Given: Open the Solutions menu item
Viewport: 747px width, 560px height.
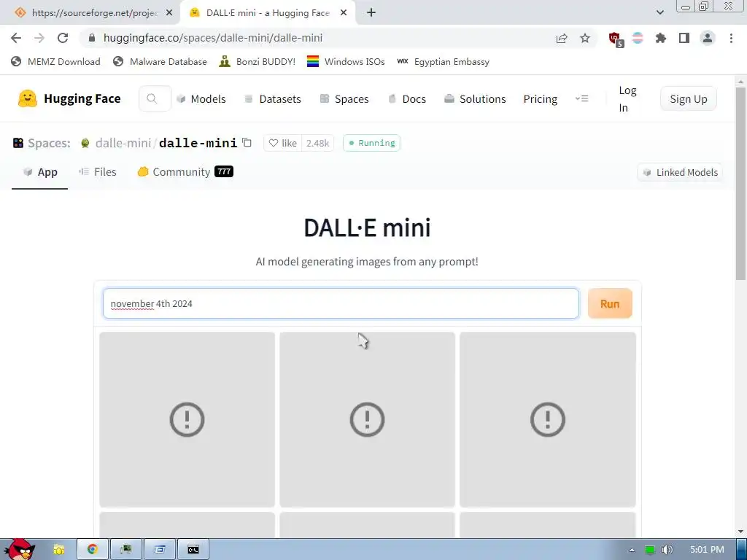Looking at the screenshot, I should (475, 98).
